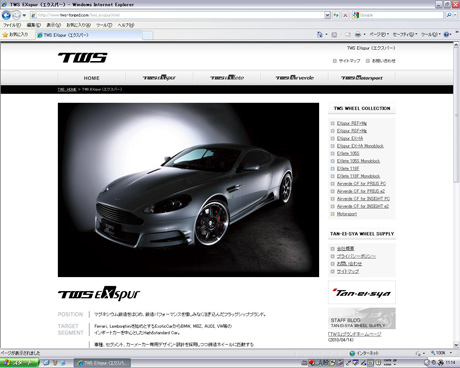Open the recent pages dropdown beside Forward
This screenshot has height=368, width=460.
(24, 15)
